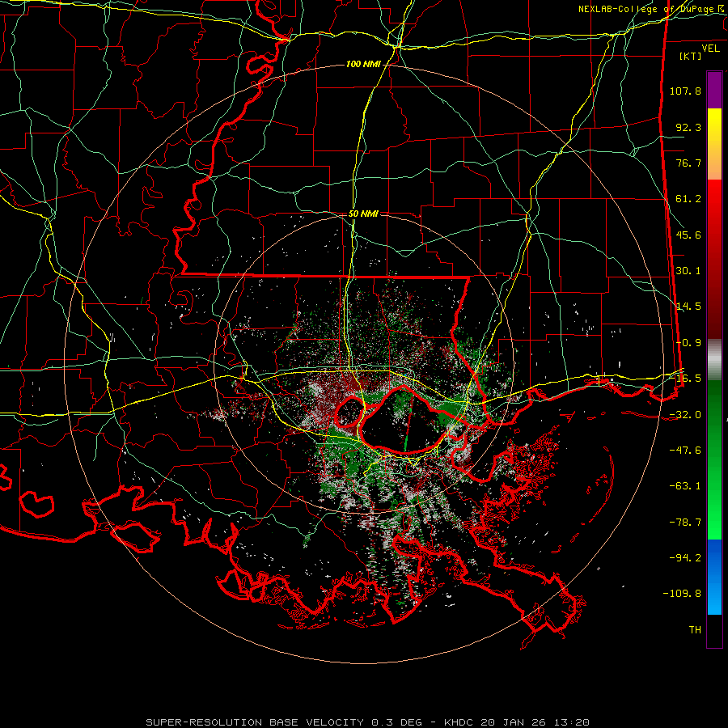Click the 100 NMI range ring label
This screenshot has width=728, height=728.
tap(363, 64)
